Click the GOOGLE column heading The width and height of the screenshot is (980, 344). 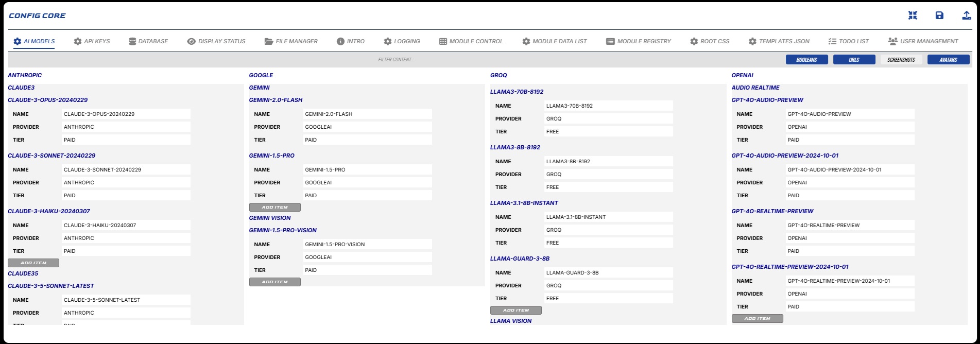point(261,75)
